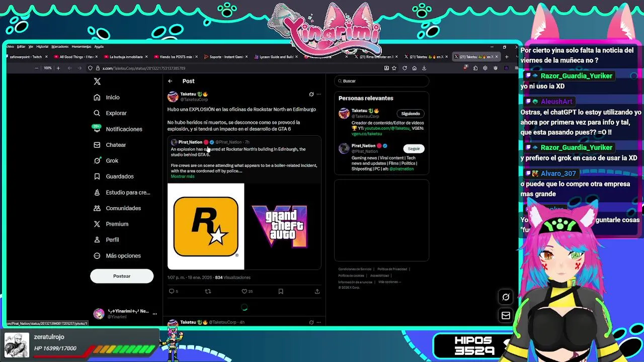Go to Perfil page
Image resolution: width=644 pixels, height=362 pixels.
[x=106, y=240]
